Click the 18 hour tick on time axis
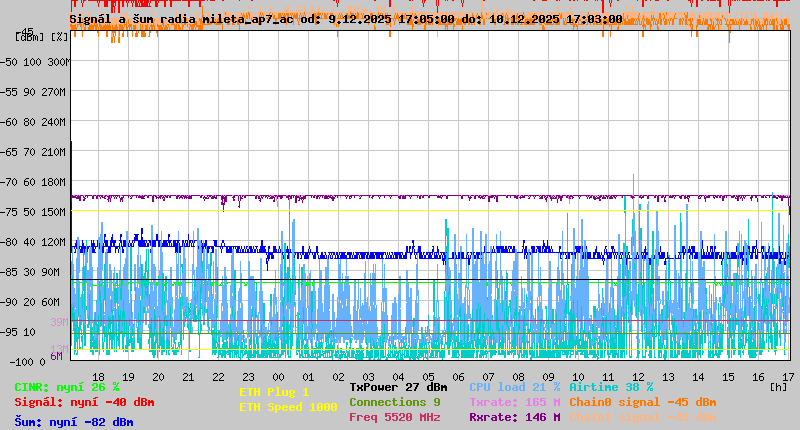Image resolution: width=800 pixels, height=430 pixels. click(98, 377)
